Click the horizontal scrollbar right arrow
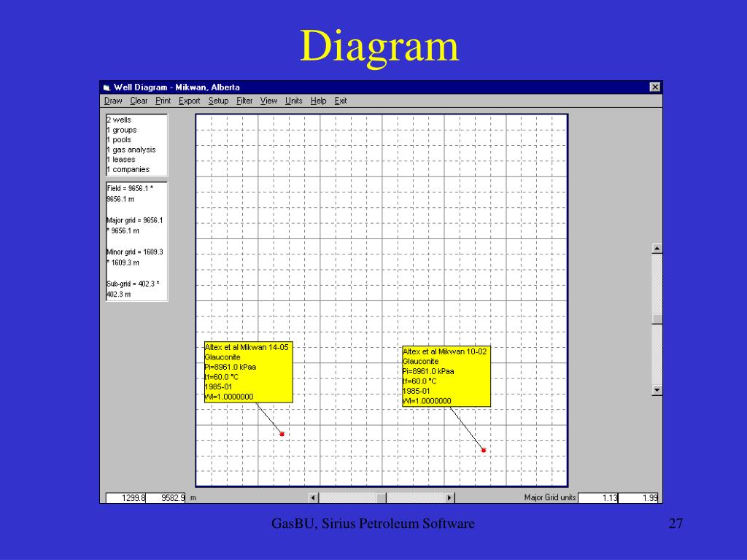Screen dimensions: 747x560 point(449,497)
